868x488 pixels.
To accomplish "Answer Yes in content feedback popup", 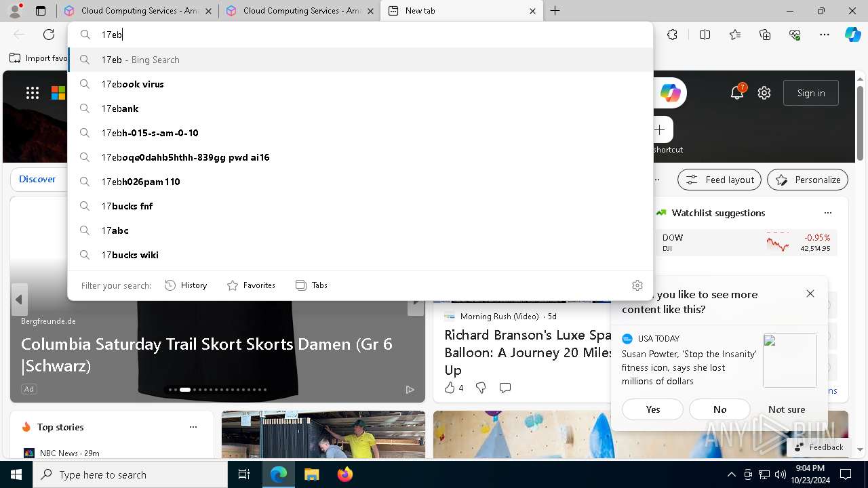I will tap(653, 409).
